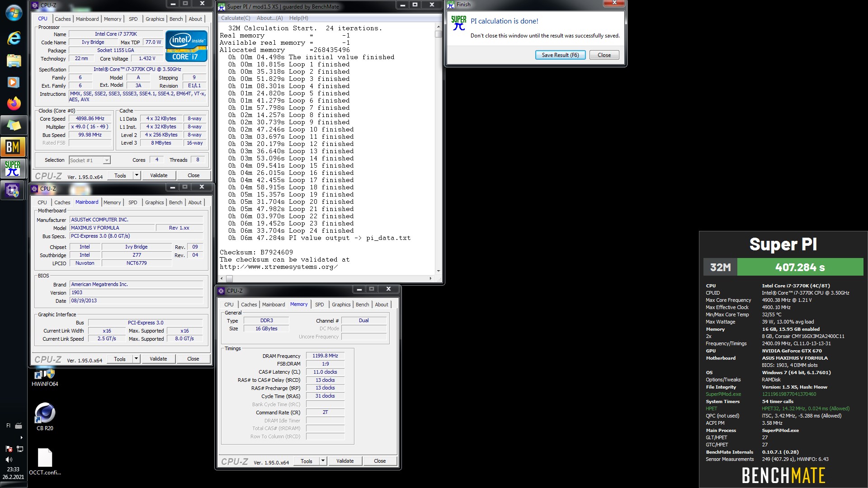Click Super PI logo in Finish dialog

tap(458, 23)
